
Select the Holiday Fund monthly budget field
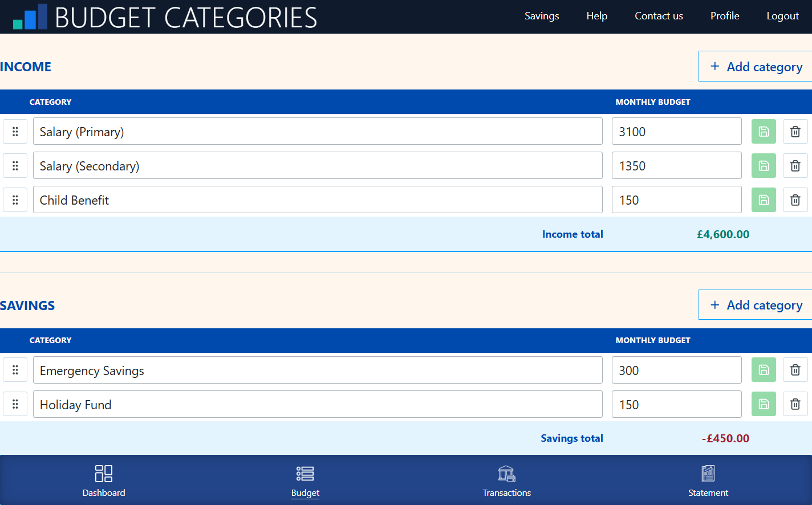677,404
